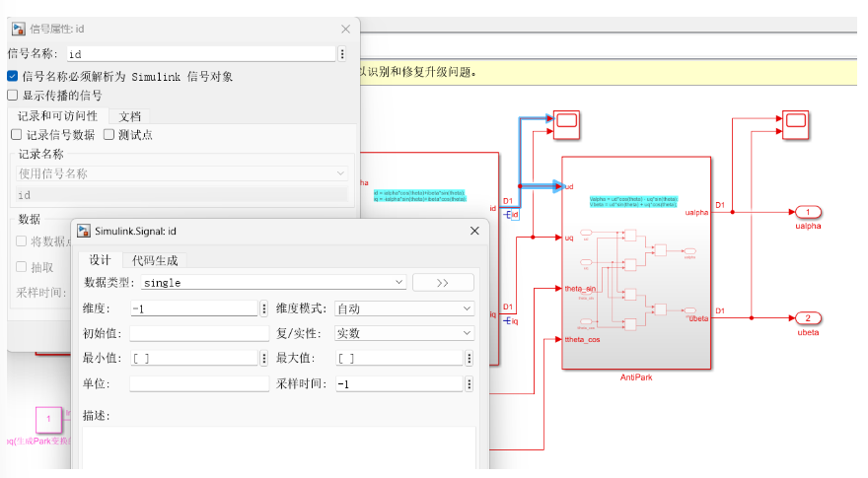This screenshot has height=478, width=868.
Task: Click the 初始值 input field
Action: (x=199, y=333)
